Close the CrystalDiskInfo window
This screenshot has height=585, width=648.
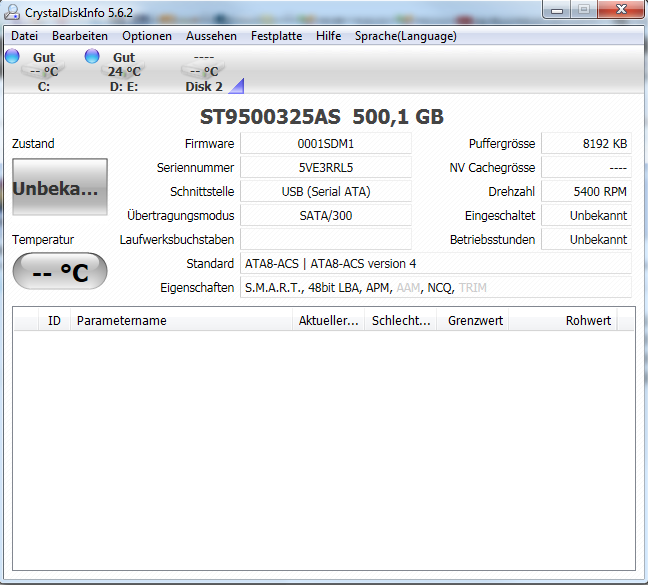pos(621,10)
